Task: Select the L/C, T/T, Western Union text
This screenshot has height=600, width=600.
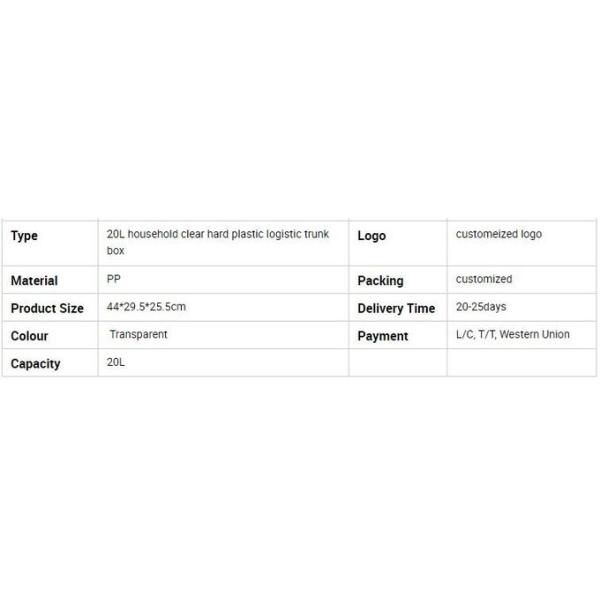Action: (512, 335)
